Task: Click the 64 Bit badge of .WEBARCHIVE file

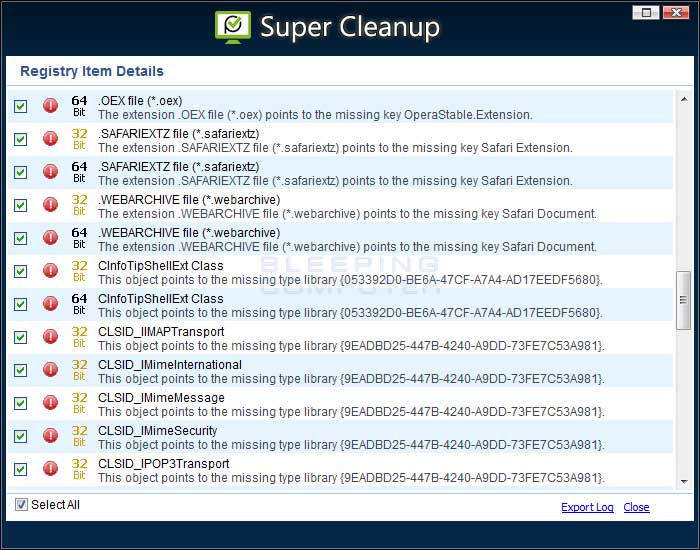Action: coord(79,238)
